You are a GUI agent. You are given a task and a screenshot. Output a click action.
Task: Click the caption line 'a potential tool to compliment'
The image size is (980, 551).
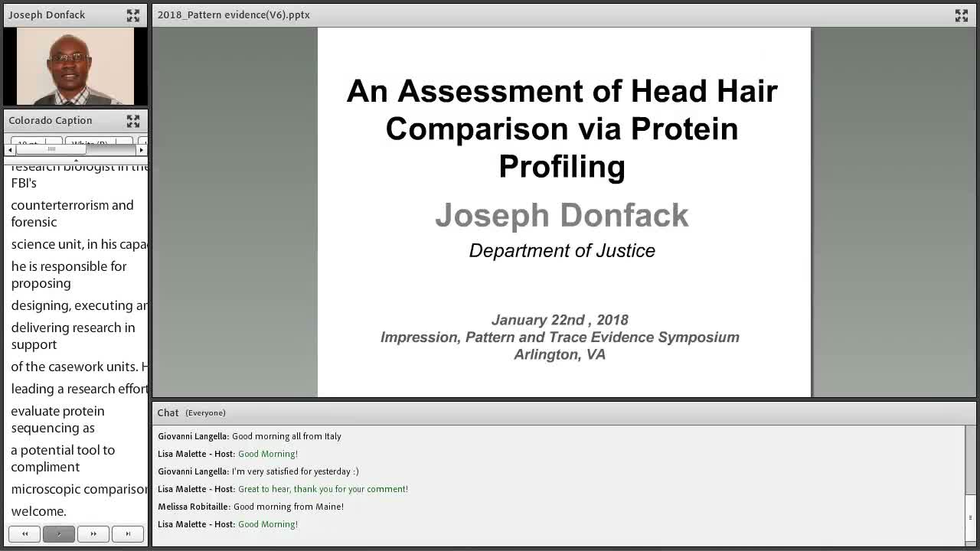tap(63, 458)
